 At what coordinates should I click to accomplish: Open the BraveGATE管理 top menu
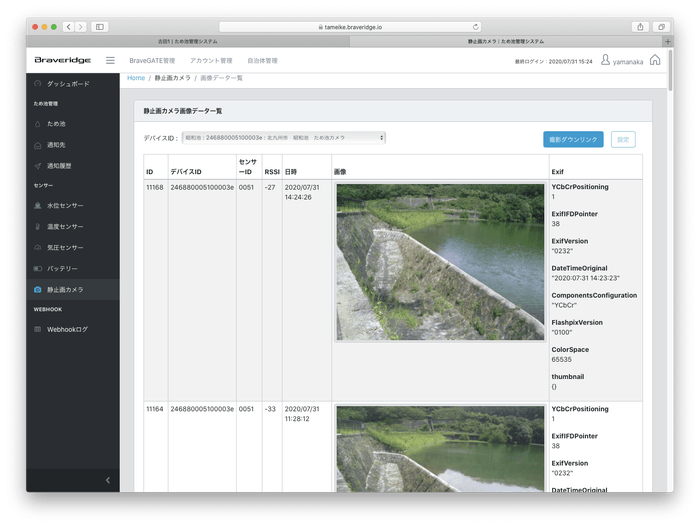pyautogui.click(x=152, y=61)
